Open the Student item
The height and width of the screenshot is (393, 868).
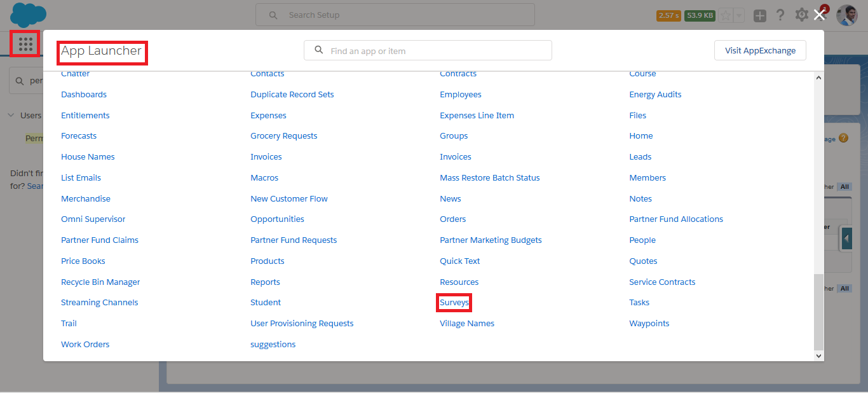(x=266, y=302)
